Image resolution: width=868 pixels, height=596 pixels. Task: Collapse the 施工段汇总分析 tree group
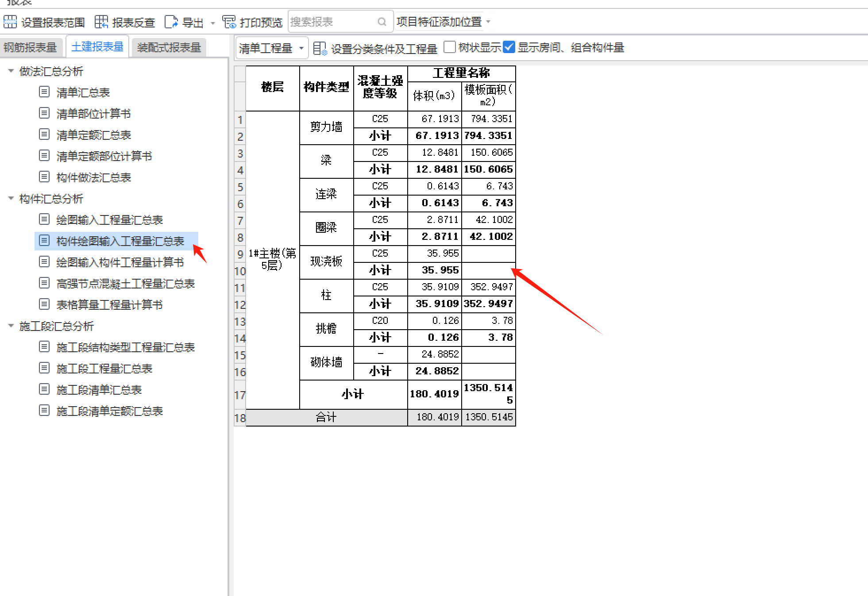click(x=11, y=326)
